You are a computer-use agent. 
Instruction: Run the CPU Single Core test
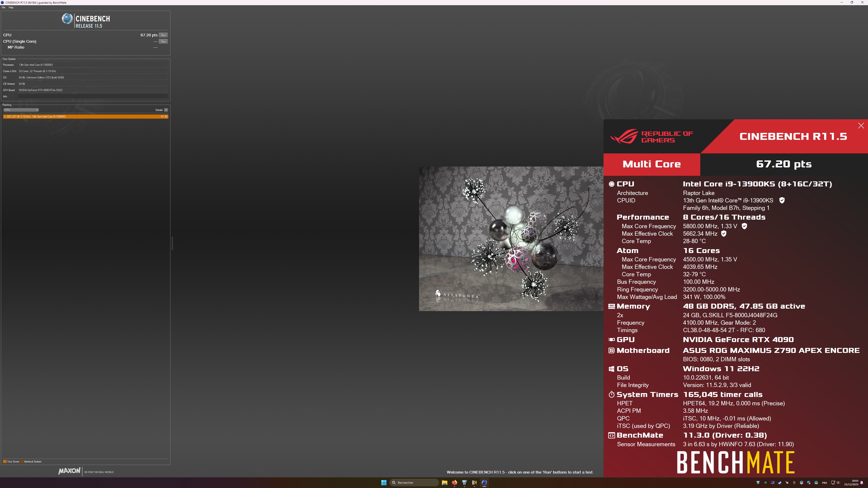[x=163, y=41]
